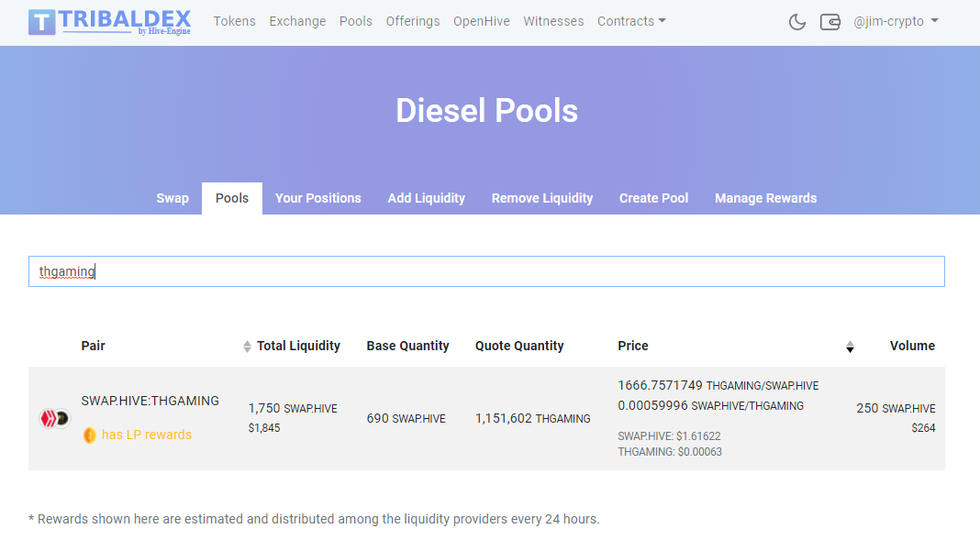Switch to Remove Liquidity tab
Viewport: 980px width, 540px height.
(541, 198)
